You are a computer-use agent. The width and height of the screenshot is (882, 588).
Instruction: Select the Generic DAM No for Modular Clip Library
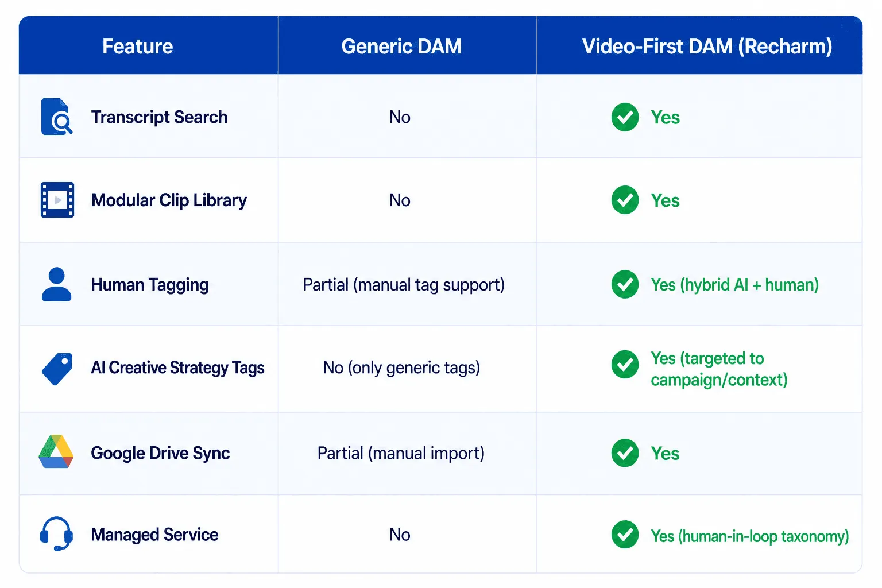[x=400, y=200]
